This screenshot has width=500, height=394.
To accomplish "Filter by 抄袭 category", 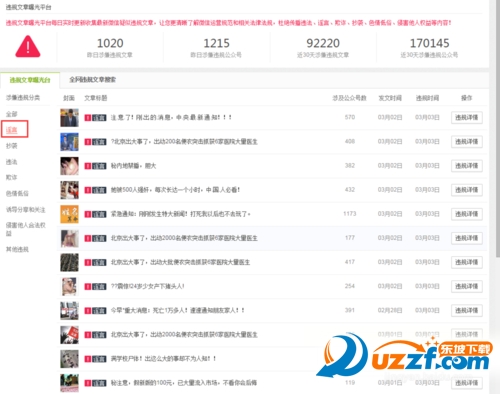I will (12, 146).
